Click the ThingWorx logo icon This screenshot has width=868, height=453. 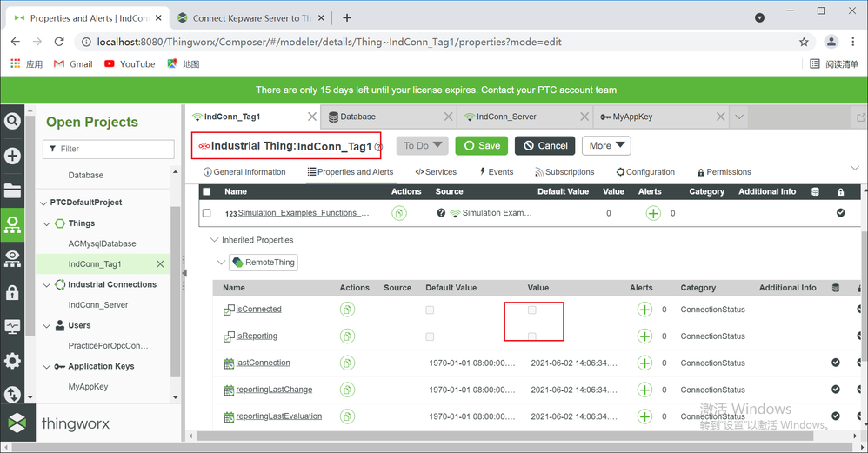click(x=17, y=423)
